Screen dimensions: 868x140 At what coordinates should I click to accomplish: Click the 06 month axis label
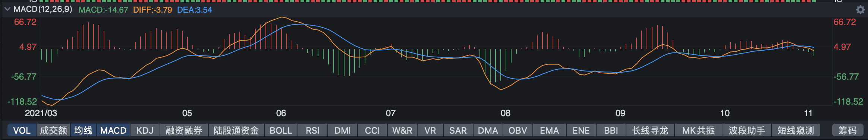pos(281,113)
